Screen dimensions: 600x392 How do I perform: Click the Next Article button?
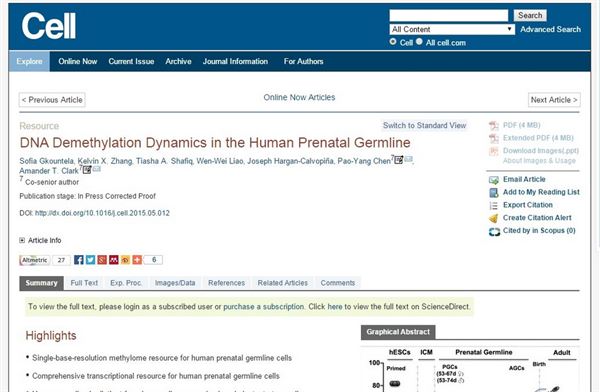click(554, 100)
